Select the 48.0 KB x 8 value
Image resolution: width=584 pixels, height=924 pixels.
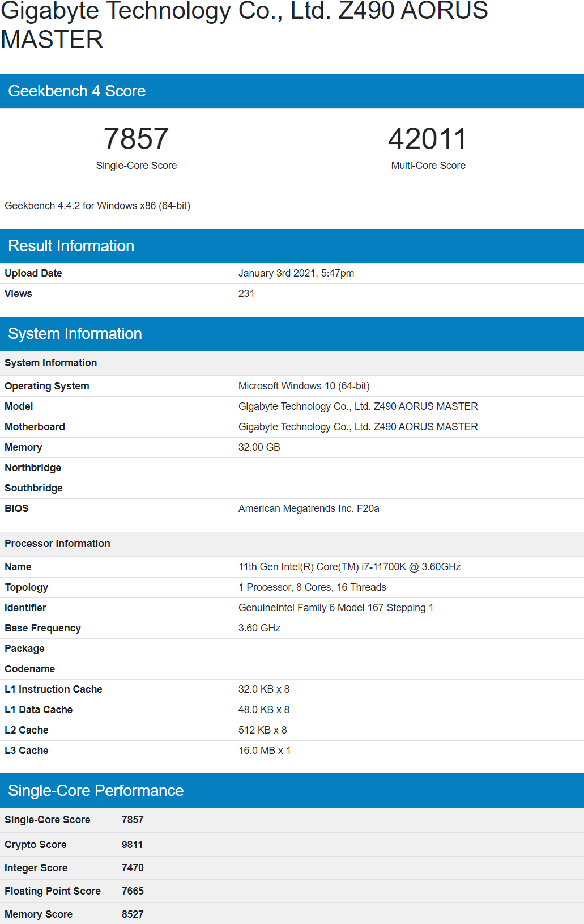pyautogui.click(x=264, y=710)
